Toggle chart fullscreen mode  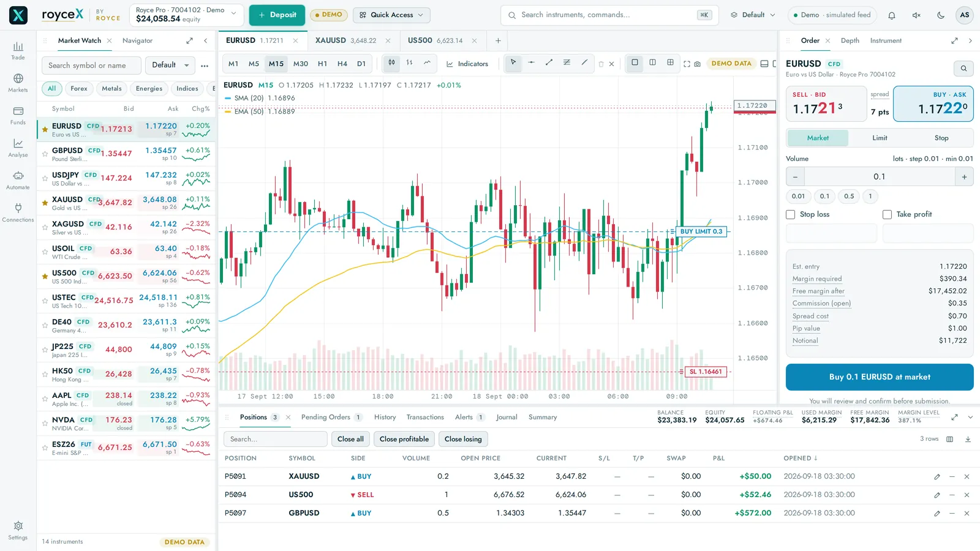[x=687, y=64]
